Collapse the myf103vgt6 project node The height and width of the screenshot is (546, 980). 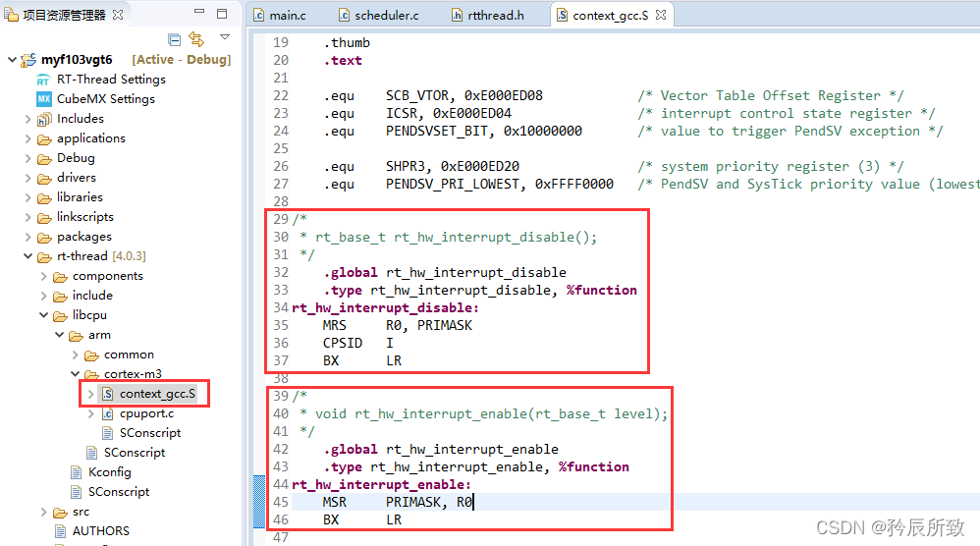(12, 60)
